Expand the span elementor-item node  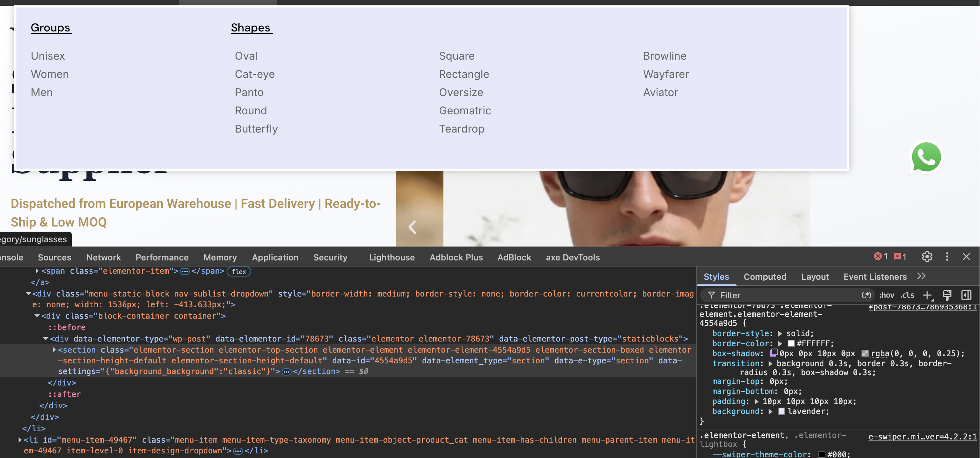point(37,271)
